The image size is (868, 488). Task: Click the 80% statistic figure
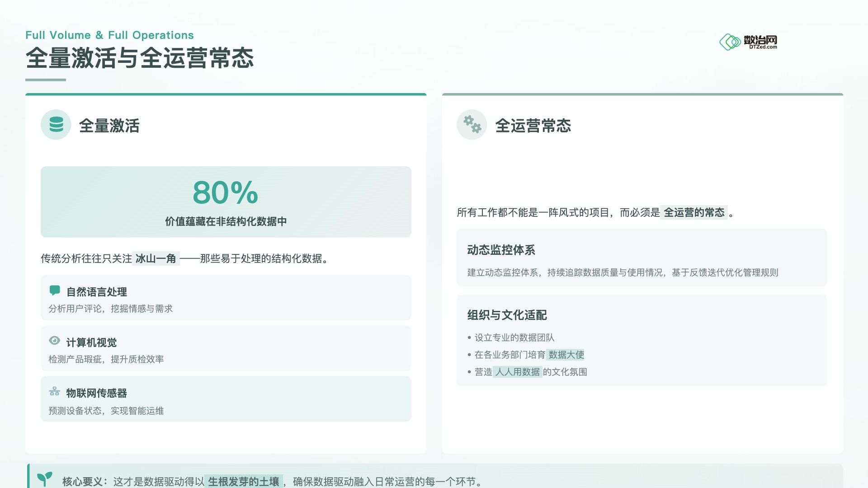(226, 192)
